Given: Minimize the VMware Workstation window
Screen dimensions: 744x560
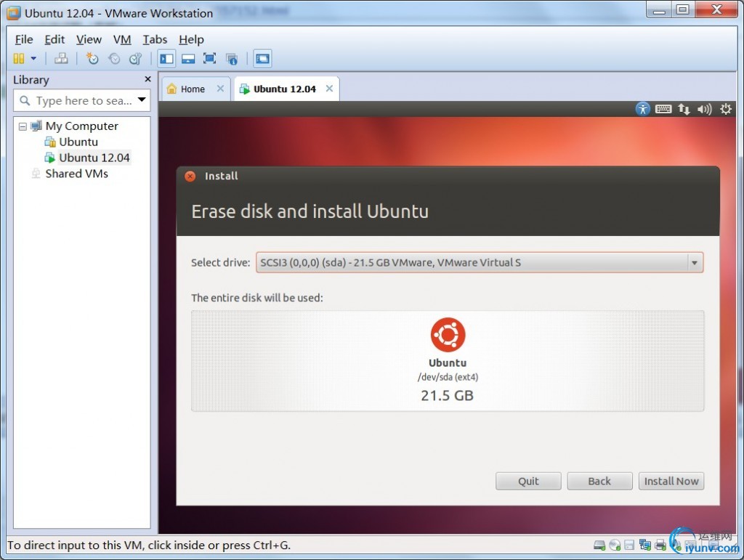Looking at the screenshot, I should click(659, 9).
